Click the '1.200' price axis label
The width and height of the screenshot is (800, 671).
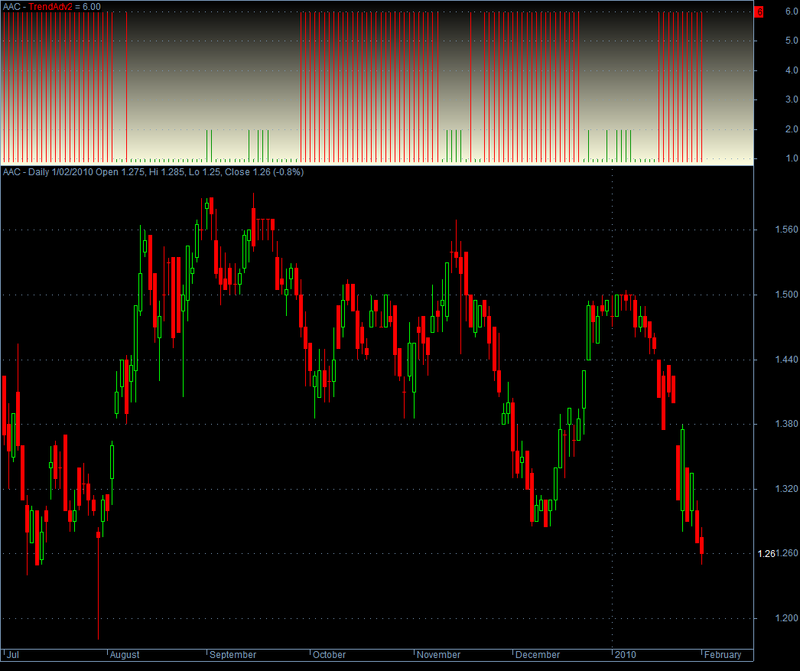(786, 618)
